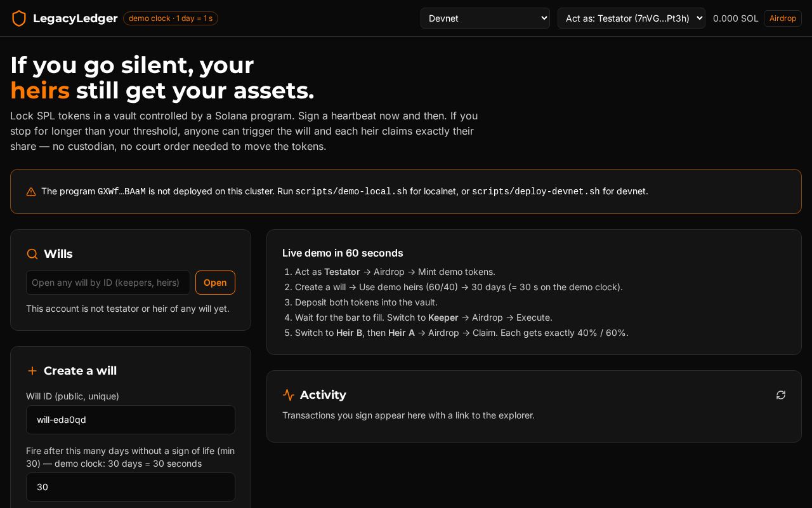Click the Will ID (public, unique) label
This screenshot has width=812, height=508.
(x=72, y=396)
